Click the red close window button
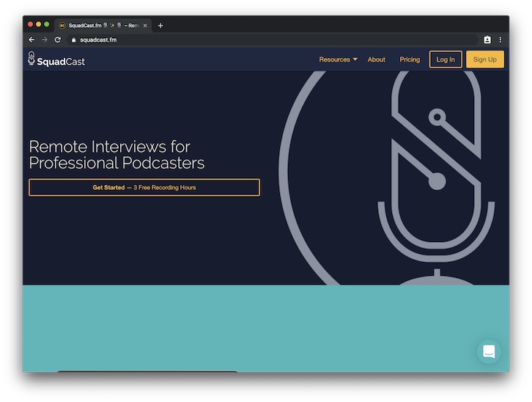This screenshot has width=532, height=402. [x=30, y=24]
